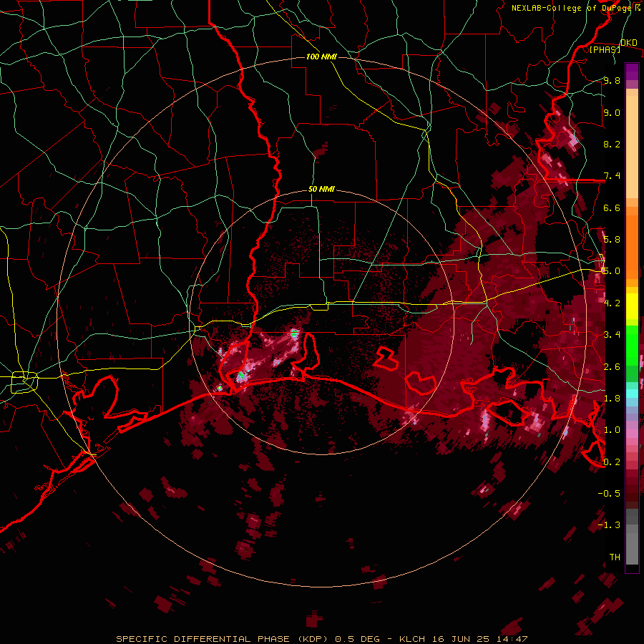Click the 4.2 scale value

coord(612,303)
